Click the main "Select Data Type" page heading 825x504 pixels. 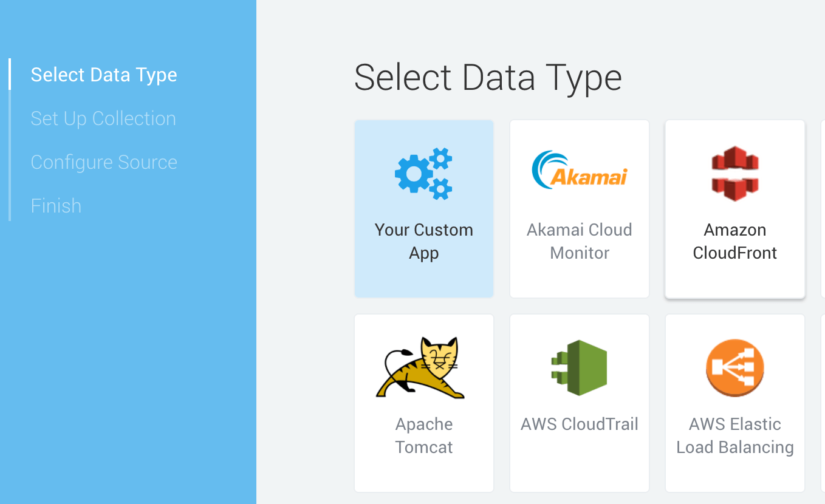coord(488,78)
